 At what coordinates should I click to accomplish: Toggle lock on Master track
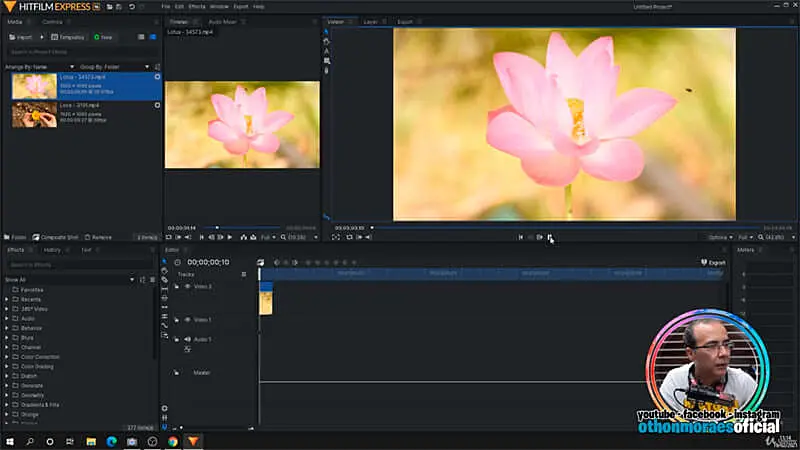177,373
